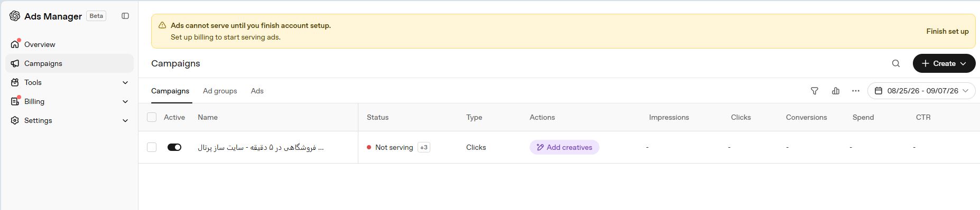Sort by Type column header
Viewport: 980px width, 210px height.
[x=474, y=117]
